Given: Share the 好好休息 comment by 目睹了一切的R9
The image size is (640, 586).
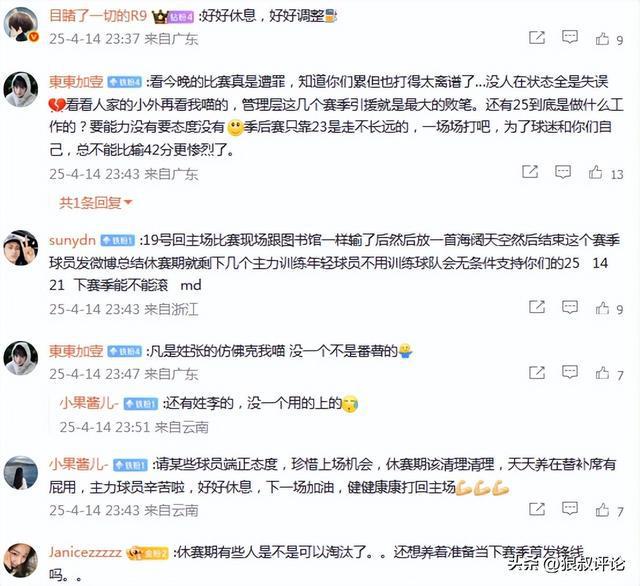Looking at the screenshot, I should tap(537, 38).
